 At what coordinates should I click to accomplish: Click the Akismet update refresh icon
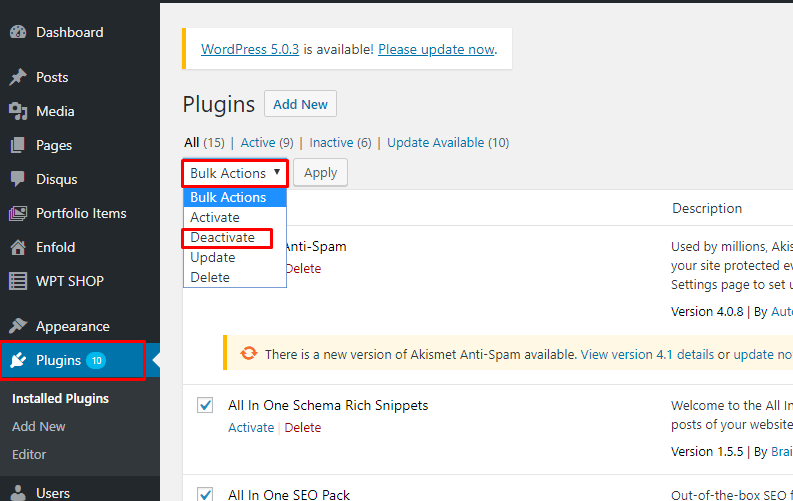coord(248,353)
